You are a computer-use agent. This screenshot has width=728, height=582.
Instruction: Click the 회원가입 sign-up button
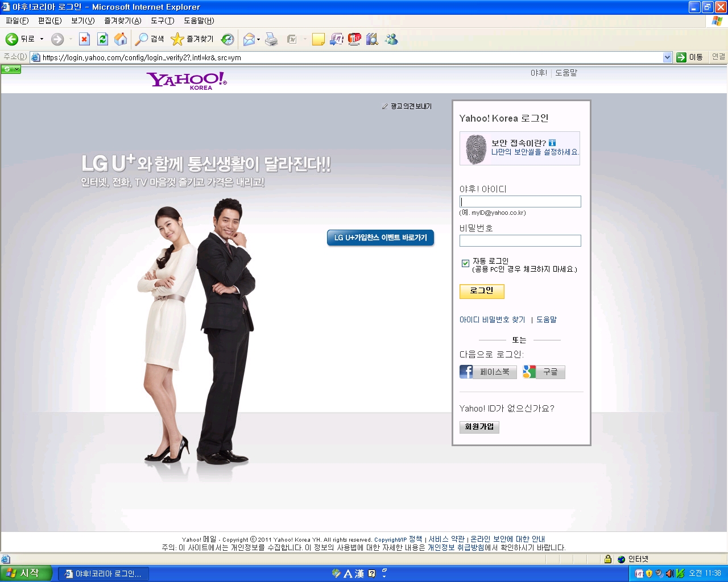tap(479, 427)
